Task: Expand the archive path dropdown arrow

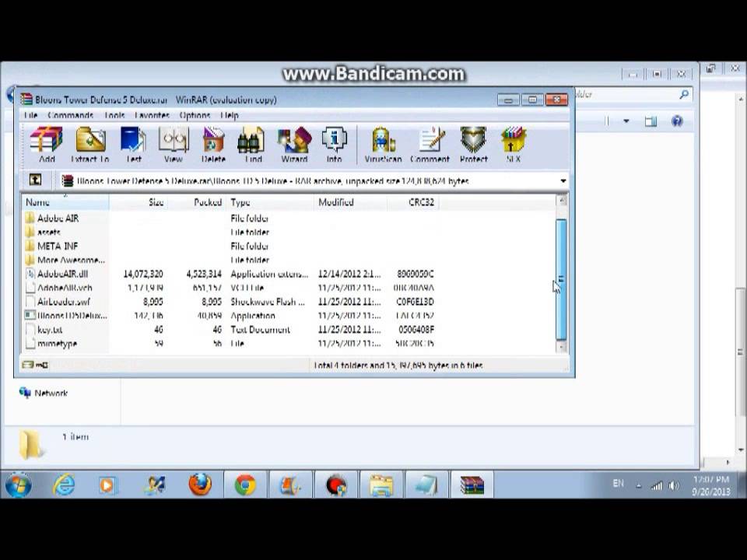Action: (563, 181)
